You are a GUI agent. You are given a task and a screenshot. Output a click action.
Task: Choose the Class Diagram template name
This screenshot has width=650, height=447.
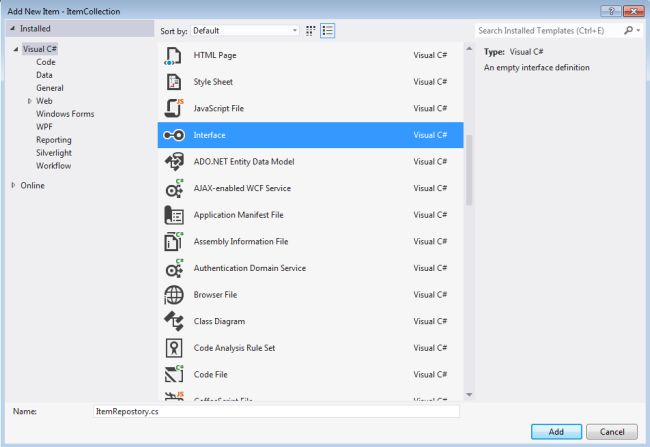click(219, 321)
